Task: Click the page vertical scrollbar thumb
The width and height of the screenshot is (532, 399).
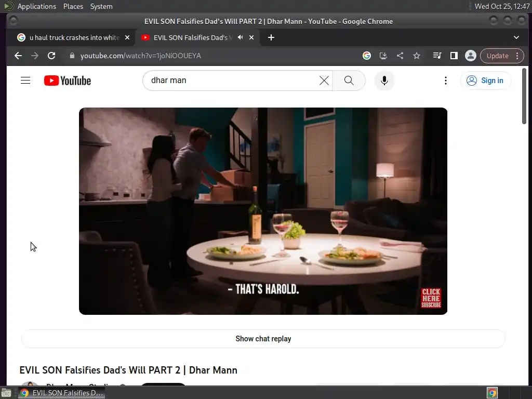Action: coord(524,96)
